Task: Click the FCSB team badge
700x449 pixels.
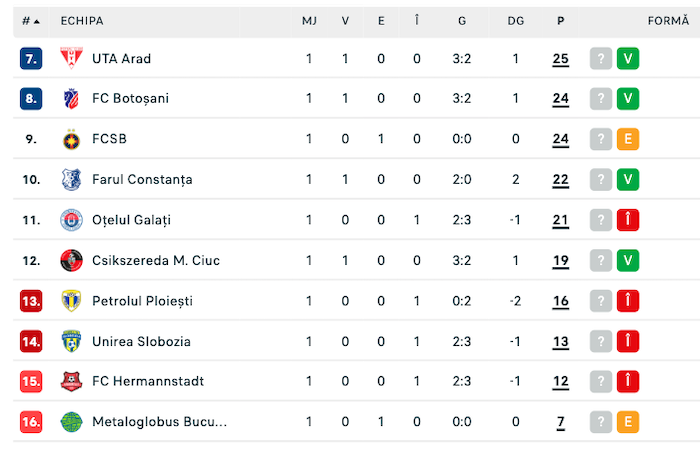Action: [71, 140]
